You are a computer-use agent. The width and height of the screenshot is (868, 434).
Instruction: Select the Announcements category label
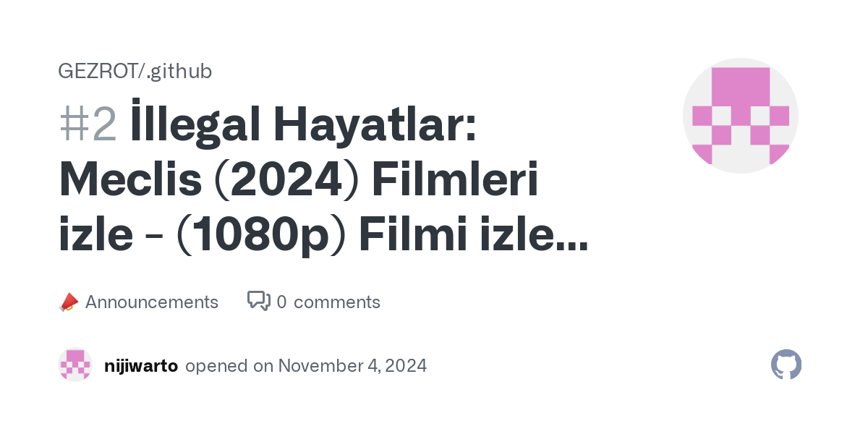point(151,302)
